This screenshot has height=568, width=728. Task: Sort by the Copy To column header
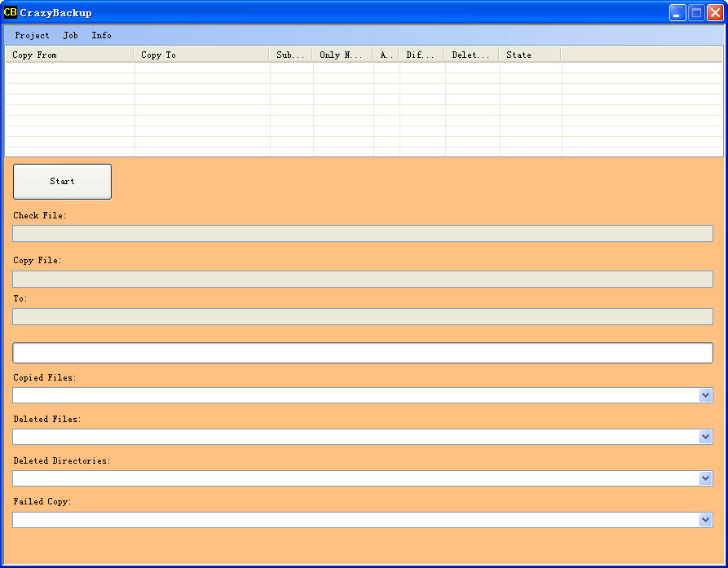pos(201,55)
